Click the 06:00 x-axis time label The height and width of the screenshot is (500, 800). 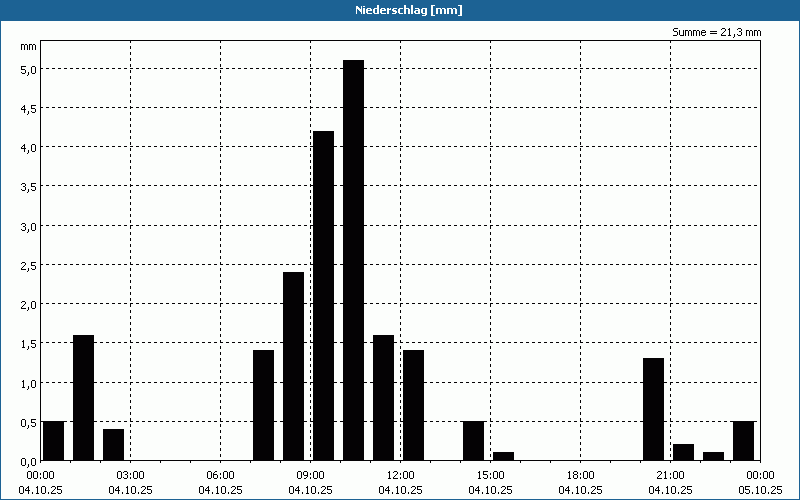pyautogui.click(x=220, y=475)
